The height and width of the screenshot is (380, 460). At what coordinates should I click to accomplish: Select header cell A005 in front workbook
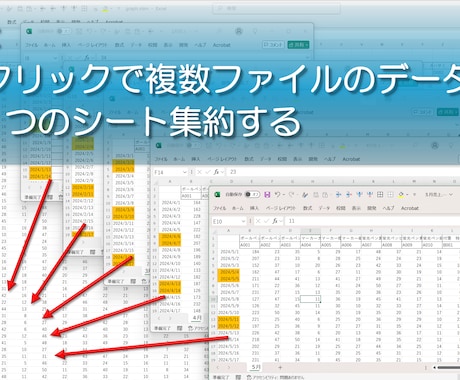(x=330, y=245)
